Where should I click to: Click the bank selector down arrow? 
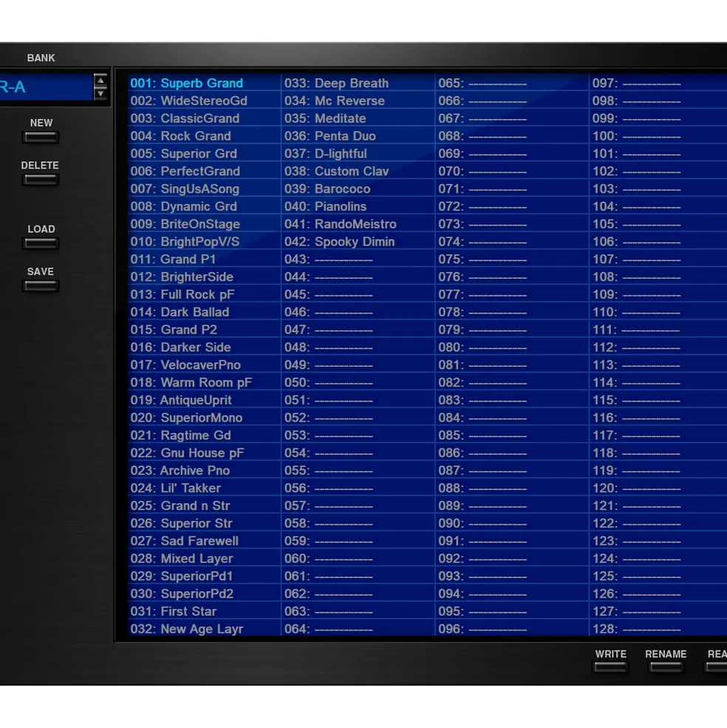(100, 93)
